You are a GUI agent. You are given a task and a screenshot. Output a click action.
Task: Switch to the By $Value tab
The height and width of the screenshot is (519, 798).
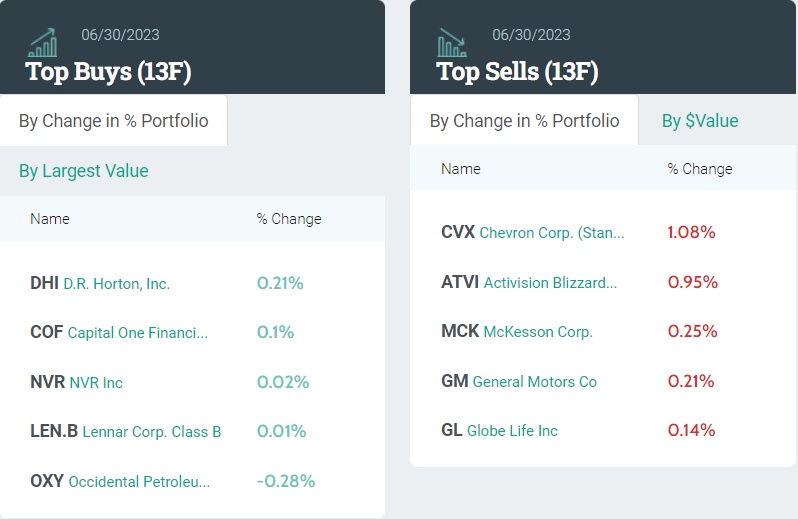(x=700, y=121)
